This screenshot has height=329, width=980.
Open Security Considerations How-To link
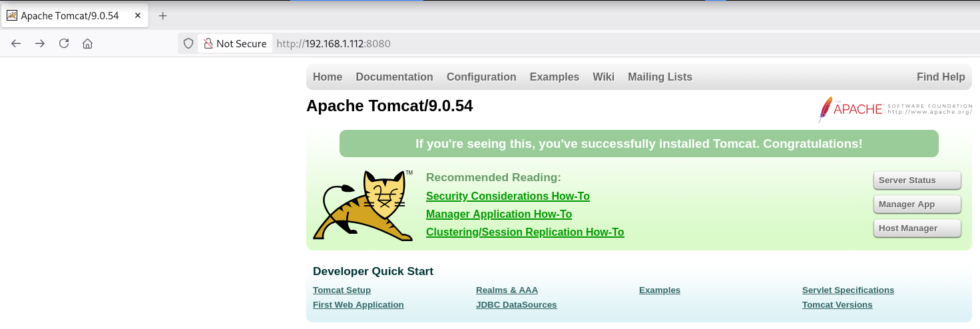pyautogui.click(x=507, y=196)
